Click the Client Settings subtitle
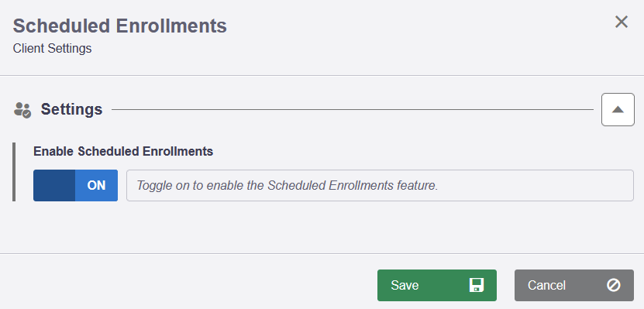The height and width of the screenshot is (309, 644). pos(52,49)
